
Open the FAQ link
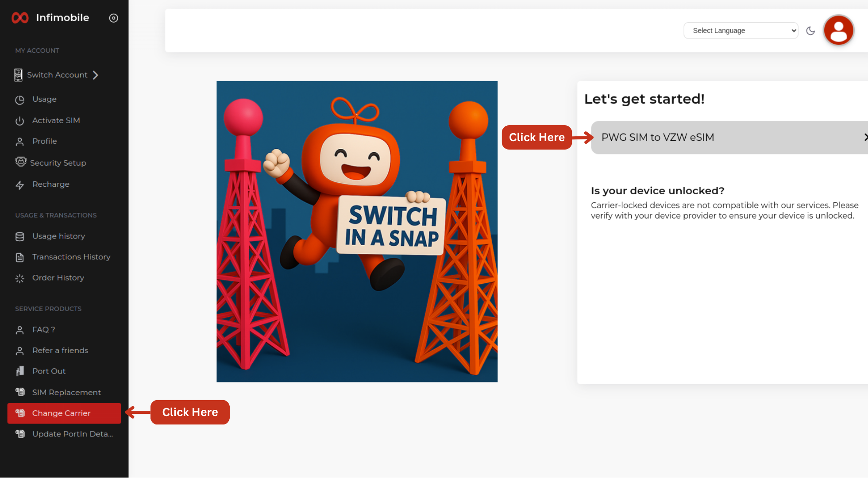tap(43, 330)
